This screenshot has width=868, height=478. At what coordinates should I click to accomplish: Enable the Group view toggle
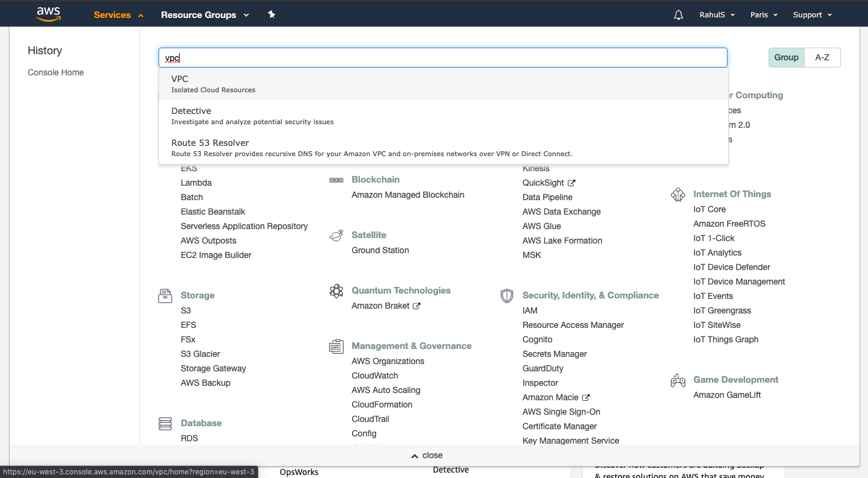[x=786, y=57]
